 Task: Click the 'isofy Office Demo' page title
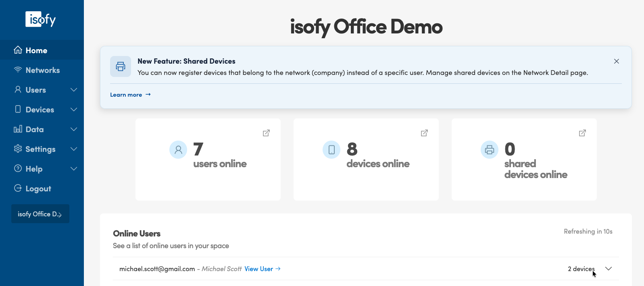tap(366, 27)
